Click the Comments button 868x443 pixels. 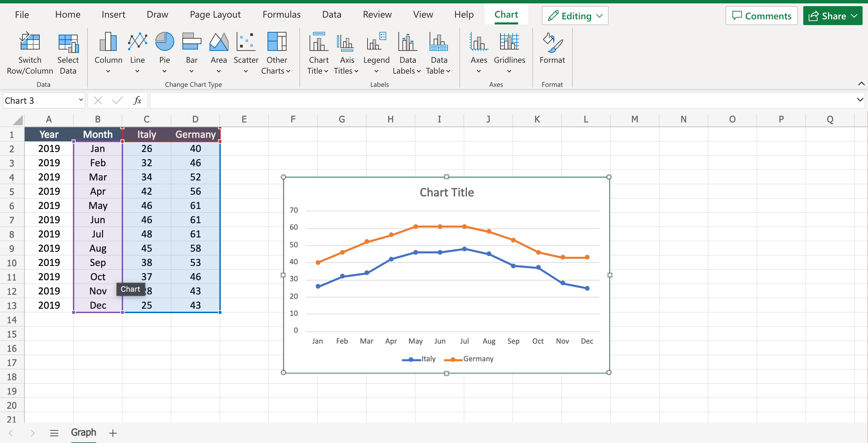(762, 16)
